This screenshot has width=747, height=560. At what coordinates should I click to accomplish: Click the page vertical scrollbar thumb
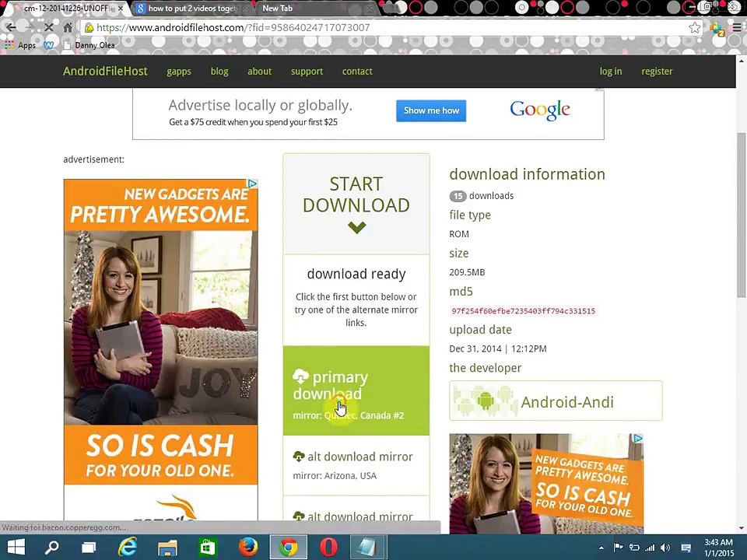[742, 215]
